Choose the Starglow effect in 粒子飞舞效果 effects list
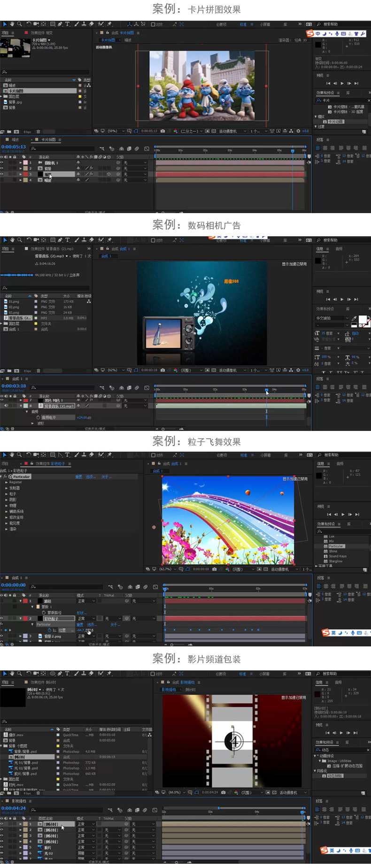This screenshot has height=868, width=371. point(336,561)
